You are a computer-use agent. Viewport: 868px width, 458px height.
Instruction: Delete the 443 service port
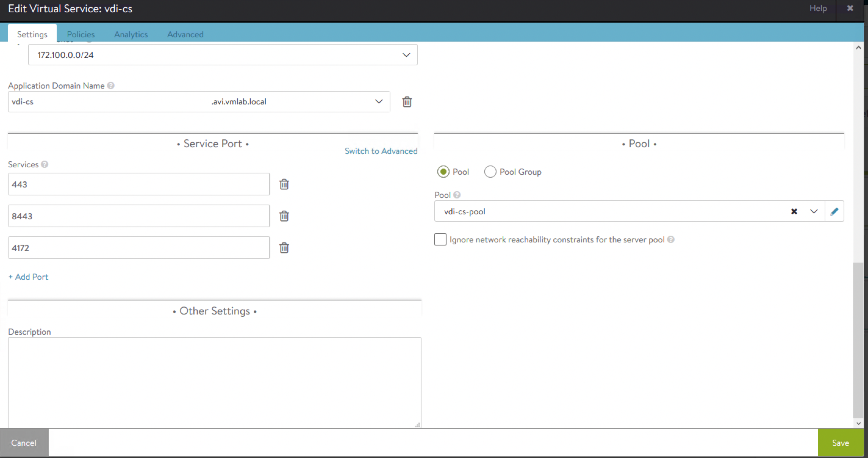coord(284,184)
